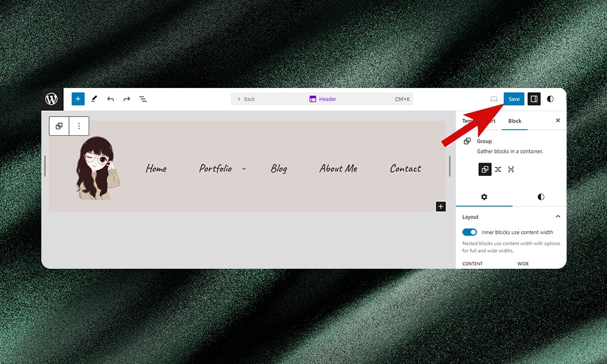Viewport: 607px width, 364px height.
Task: Select the edit/select mode pencil tool
Action: (x=95, y=98)
